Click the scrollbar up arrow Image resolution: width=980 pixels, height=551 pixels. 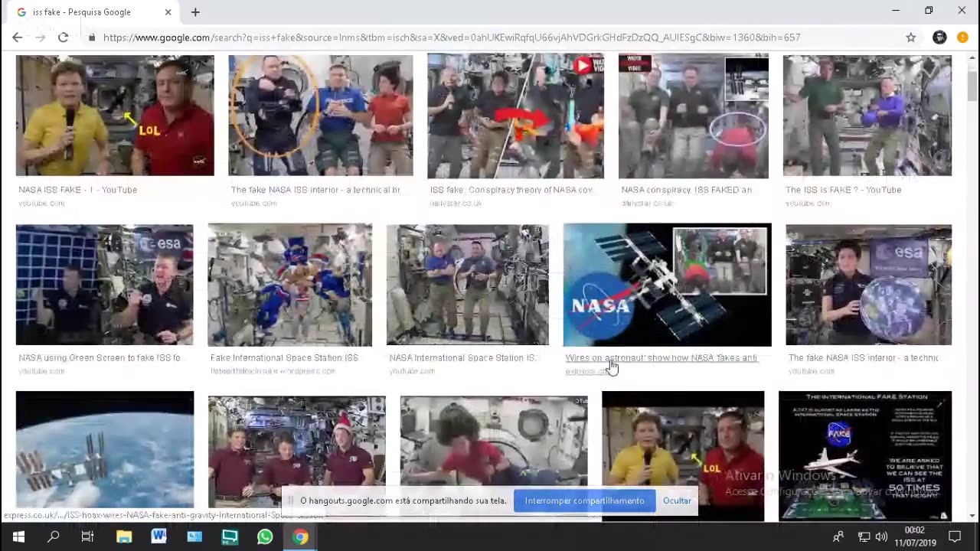tap(972, 57)
